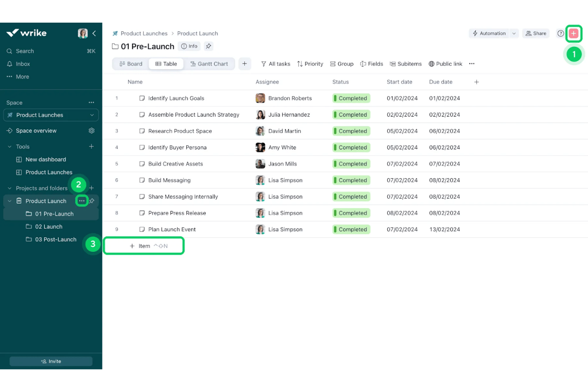Select task checkbox for Identify Launch Goals
The width and height of the screenshot is (588, 392).
[142, 98]
